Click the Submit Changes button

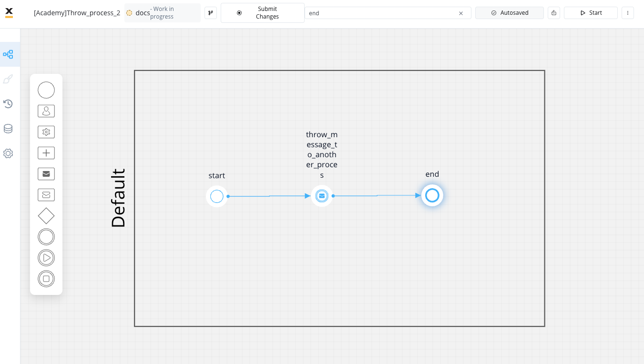pyautogui.click(x=263, y=13)
